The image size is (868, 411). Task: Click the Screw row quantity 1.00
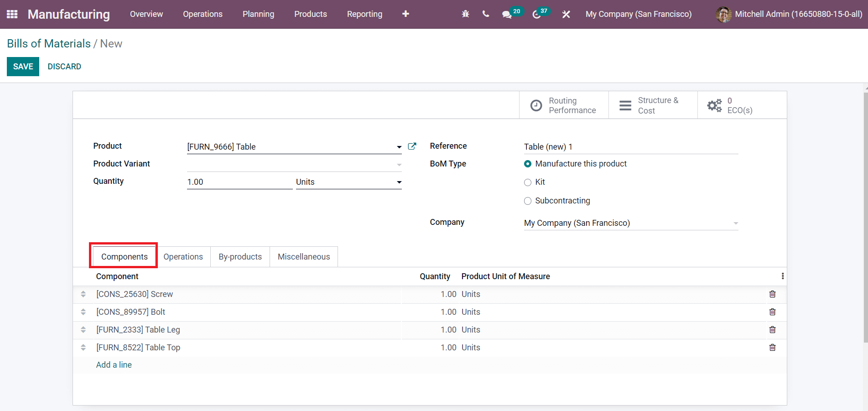448,294
